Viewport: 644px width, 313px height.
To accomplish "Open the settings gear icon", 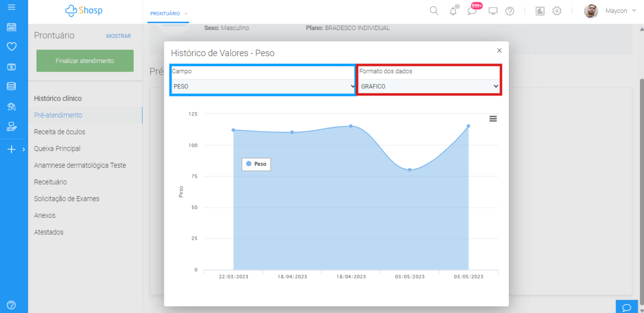I will 557,11.
